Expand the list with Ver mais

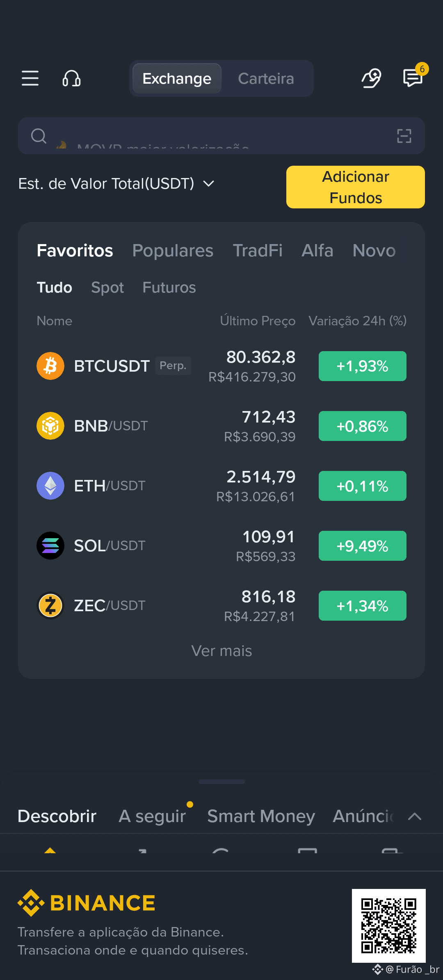tap(221, 651)
